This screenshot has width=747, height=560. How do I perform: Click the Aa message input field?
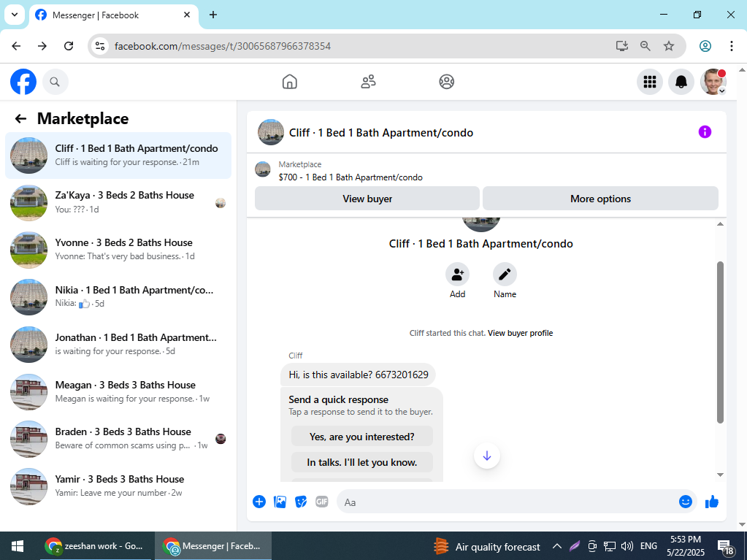507,502
